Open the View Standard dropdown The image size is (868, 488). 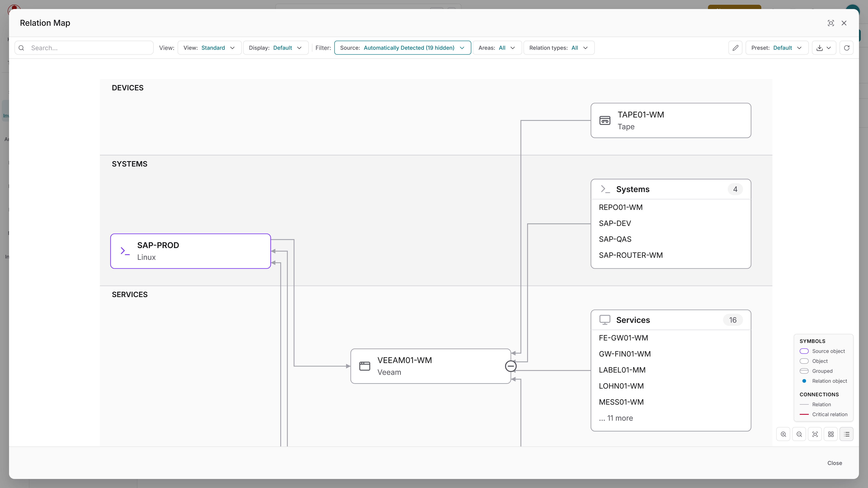click(x=209, y=48)
